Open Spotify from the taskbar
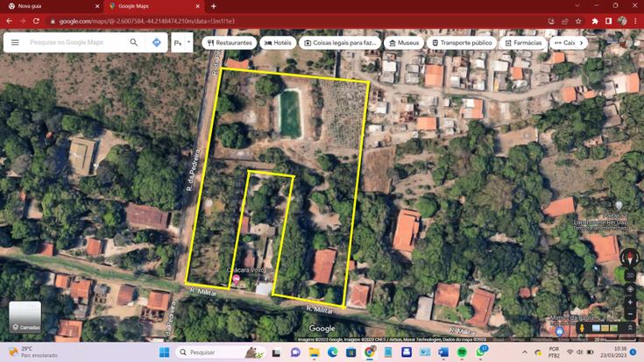 pos(462,352)
